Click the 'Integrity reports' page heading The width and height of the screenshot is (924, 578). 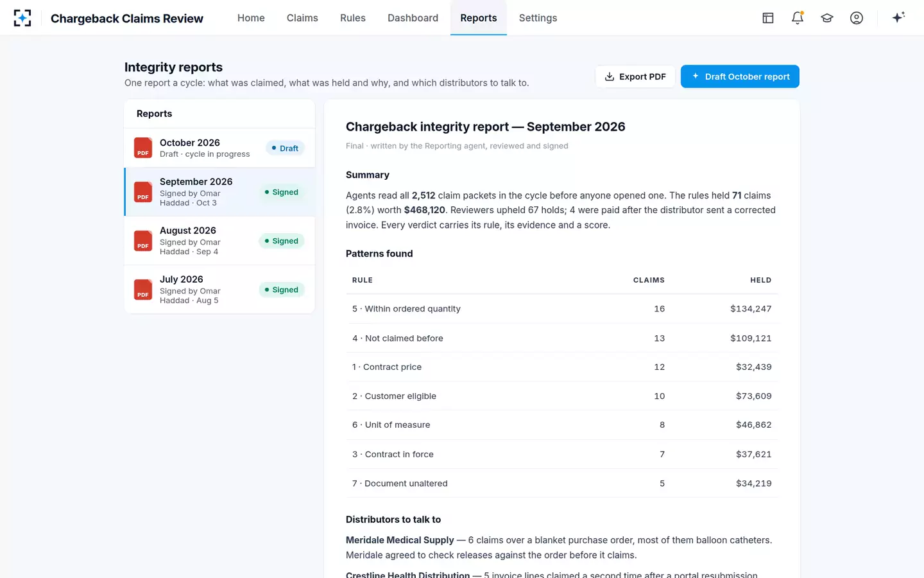pos(173,67)
